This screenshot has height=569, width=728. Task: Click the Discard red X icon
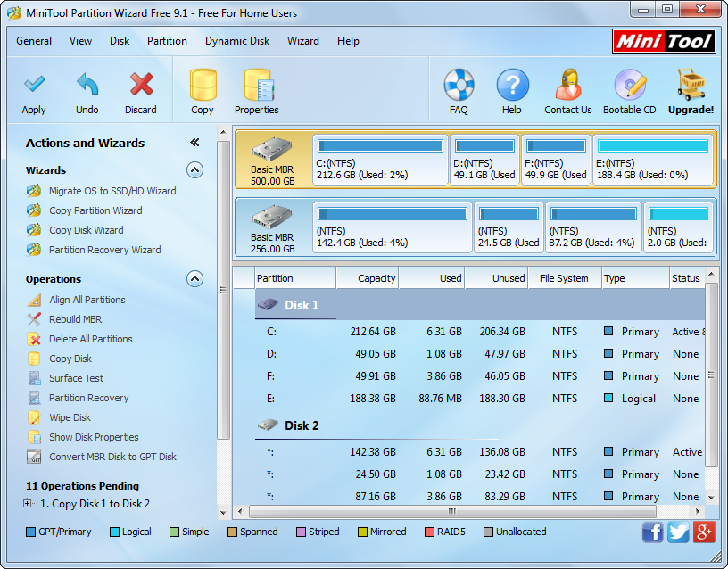(x=141, y=84)
